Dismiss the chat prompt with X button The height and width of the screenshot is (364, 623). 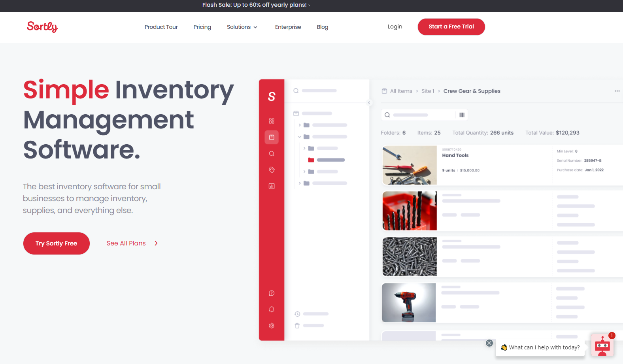coord(489,343)
